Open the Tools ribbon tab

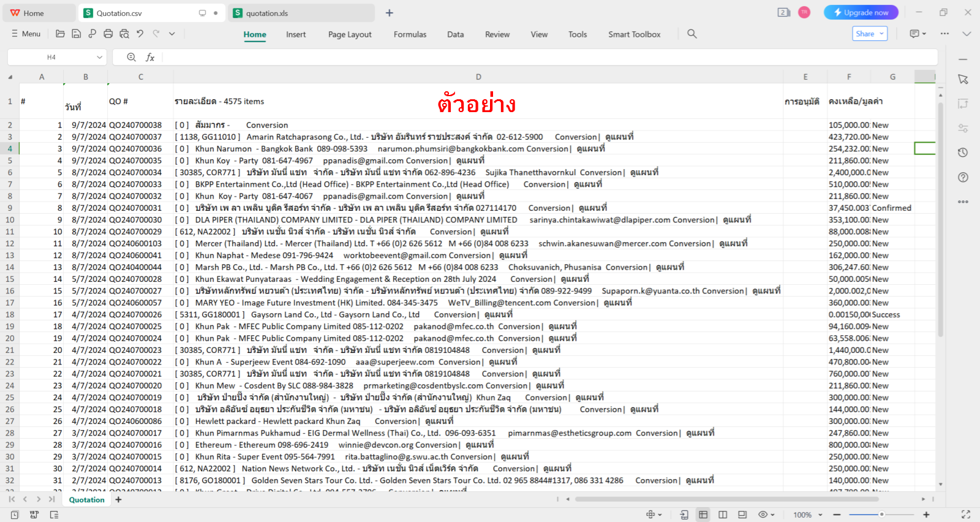click(x=578, y=34)
